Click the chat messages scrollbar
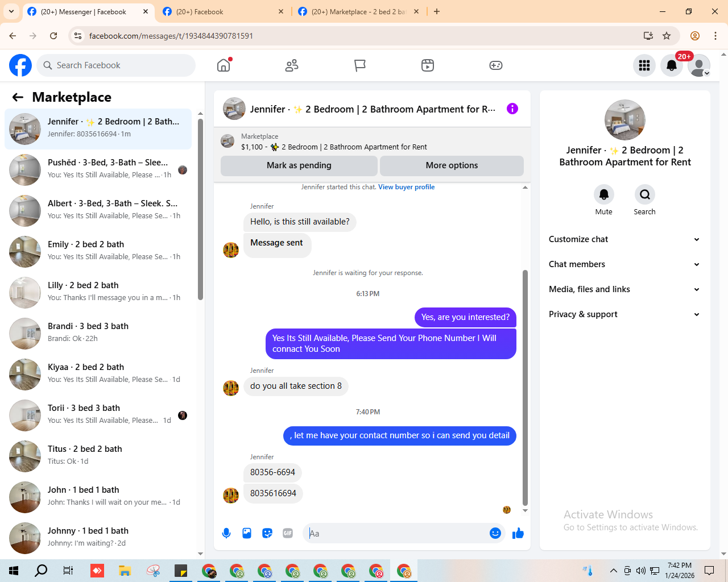Screen dimensions: 728x582 525,388
